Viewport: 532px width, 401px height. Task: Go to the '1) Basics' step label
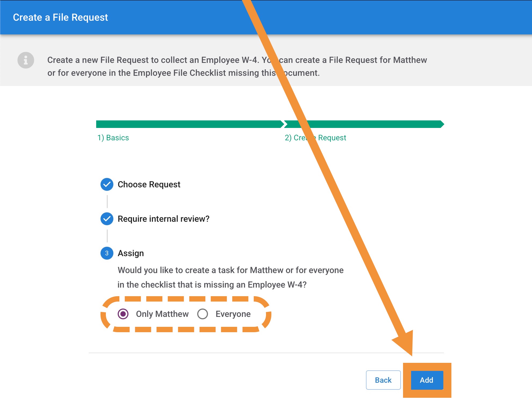point(113,138)
